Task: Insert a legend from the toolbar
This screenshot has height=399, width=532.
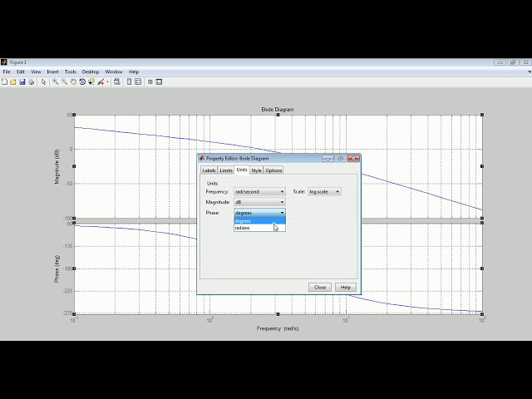Action: coord(138,81)
